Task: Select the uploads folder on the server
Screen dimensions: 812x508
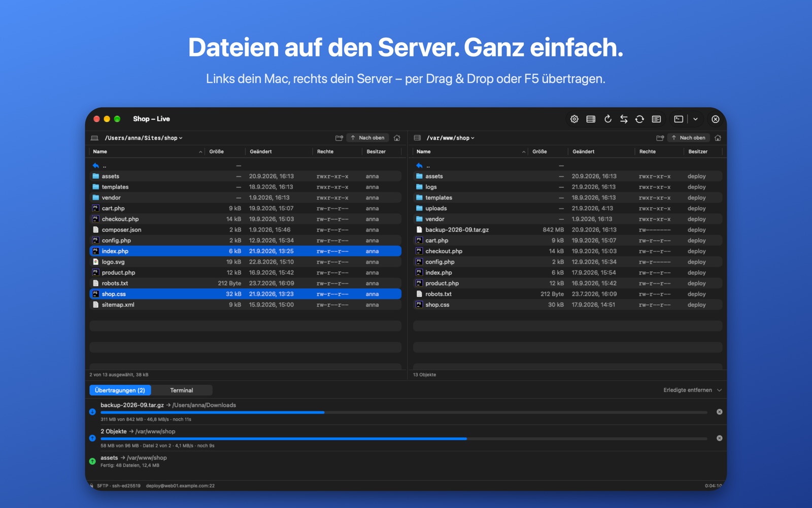Action: 567,208
